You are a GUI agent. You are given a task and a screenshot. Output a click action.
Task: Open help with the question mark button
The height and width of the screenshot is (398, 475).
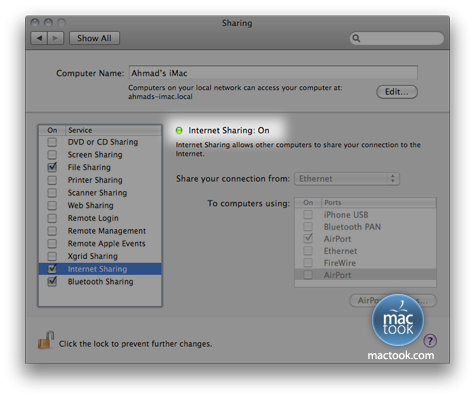click(430, 341)
